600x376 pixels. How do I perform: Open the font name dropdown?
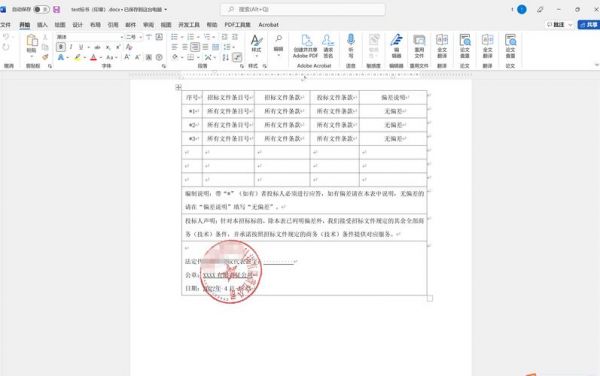(x=122, y=37)
